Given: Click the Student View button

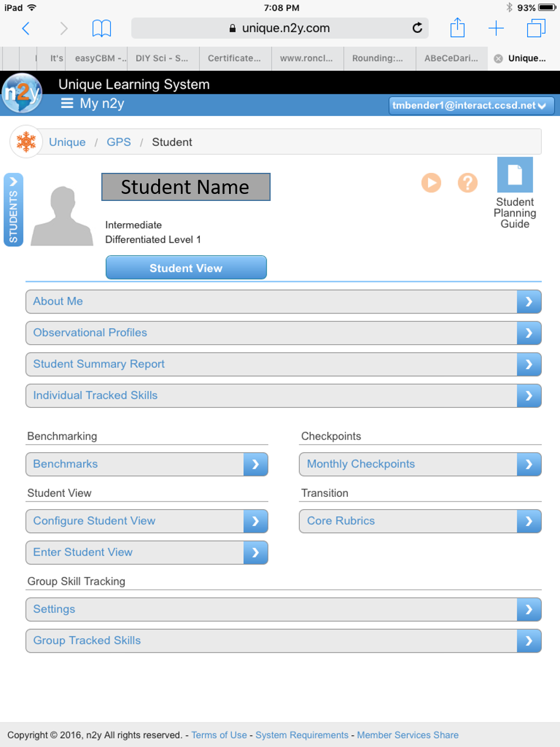Looking at the screenshot, I should pyautogui.click(x=186, y=268).
